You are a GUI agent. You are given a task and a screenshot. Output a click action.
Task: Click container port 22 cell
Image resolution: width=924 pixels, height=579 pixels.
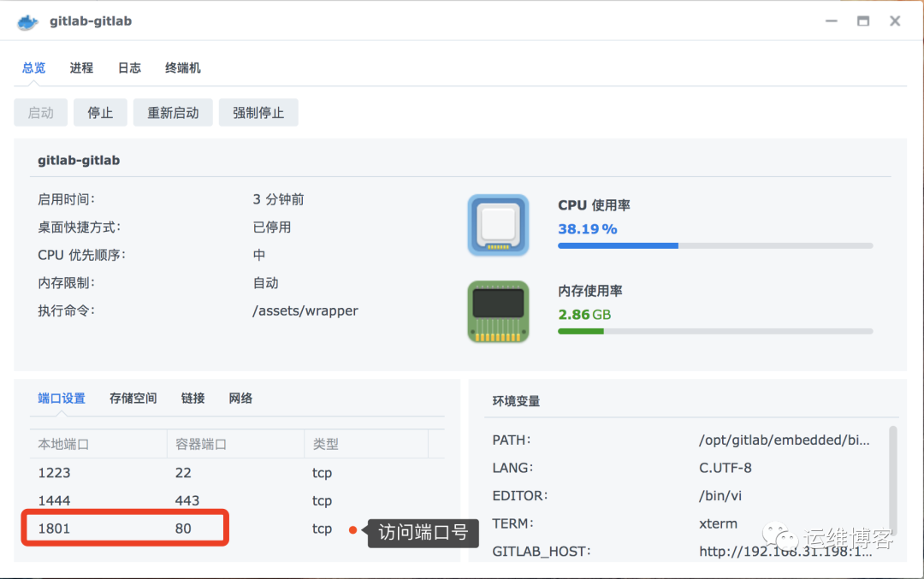tap(183, 473)
